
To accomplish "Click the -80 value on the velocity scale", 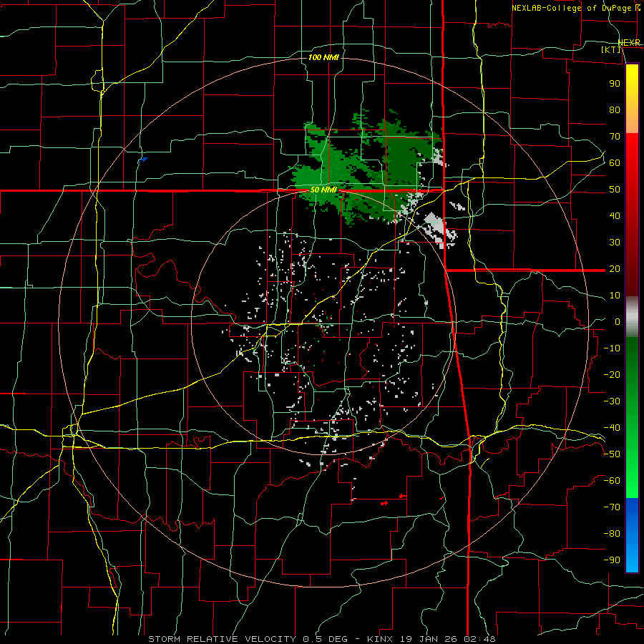I will point(612,534).
